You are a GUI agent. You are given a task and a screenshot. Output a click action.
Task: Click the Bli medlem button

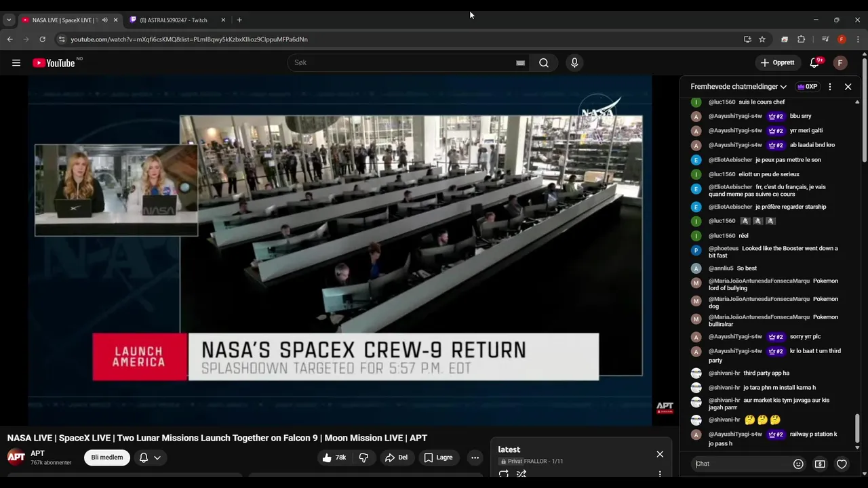coord(107,457)
